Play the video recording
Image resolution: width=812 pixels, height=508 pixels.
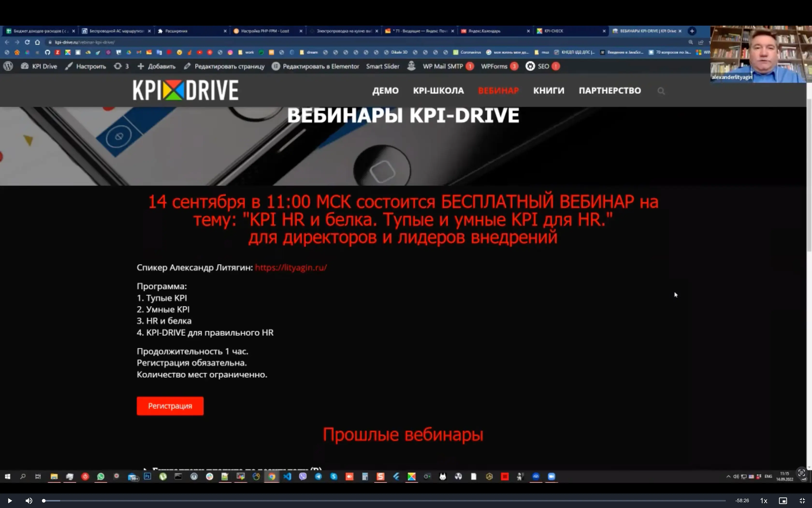coord(10,501)
